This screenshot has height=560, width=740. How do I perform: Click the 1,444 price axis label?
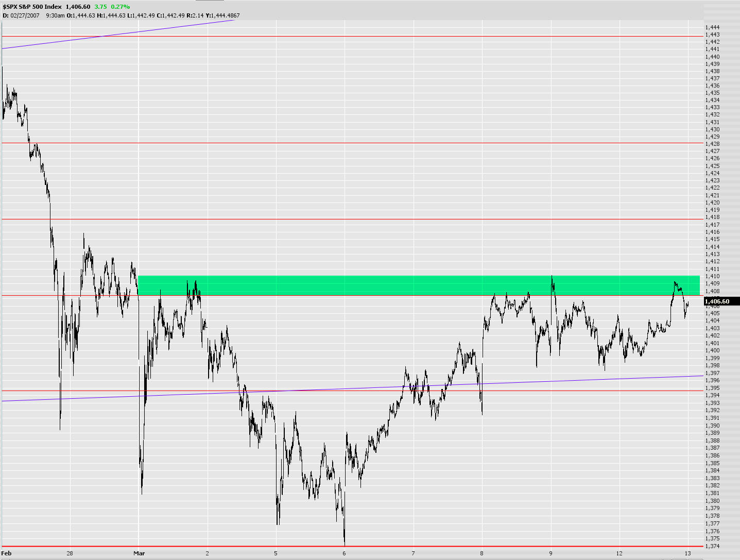(x=712, y=27)
